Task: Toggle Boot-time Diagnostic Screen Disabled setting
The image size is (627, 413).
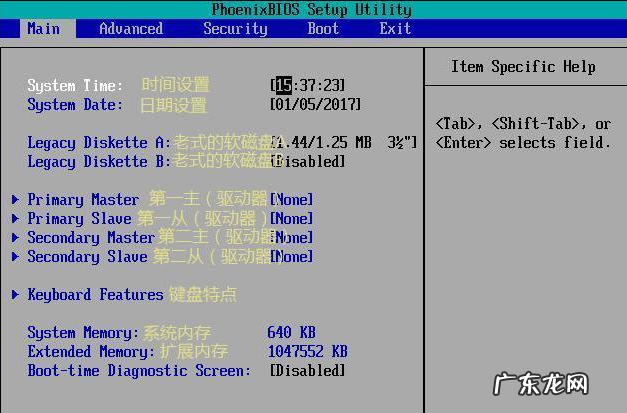Action: click(307, 371)
